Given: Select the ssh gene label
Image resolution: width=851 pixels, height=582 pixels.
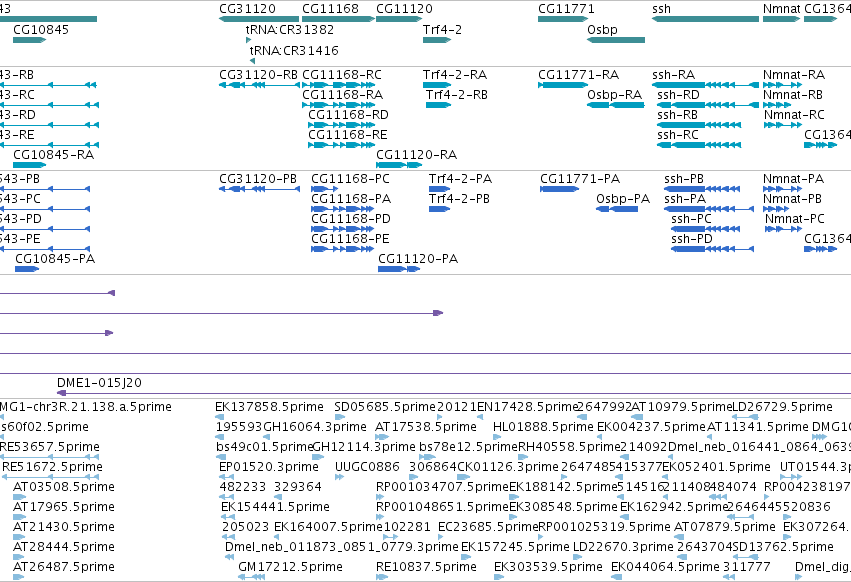Looking at the screenshot, I should pyautogui.click(x=661, y=9).
